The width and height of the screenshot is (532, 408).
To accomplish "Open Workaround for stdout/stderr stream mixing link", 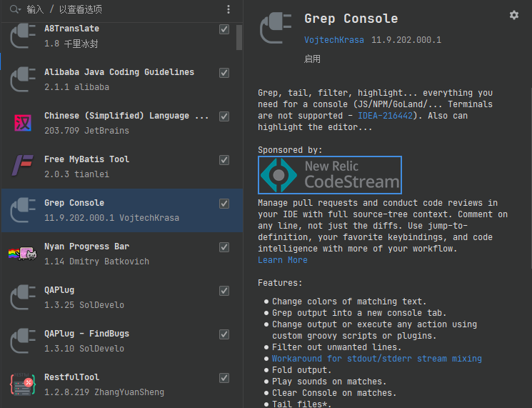I will [x=376, y=359].
